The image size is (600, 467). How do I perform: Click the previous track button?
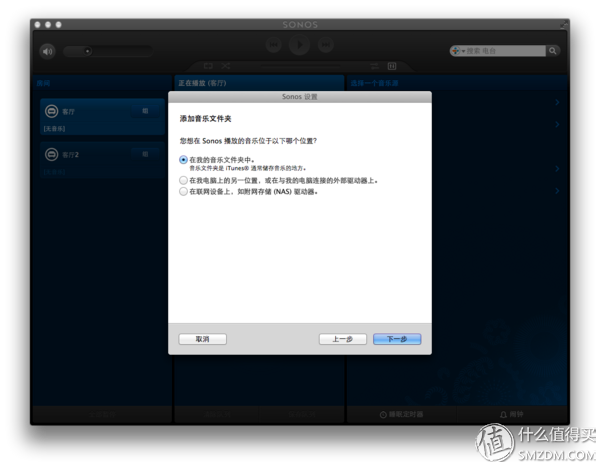coord(274,45)
